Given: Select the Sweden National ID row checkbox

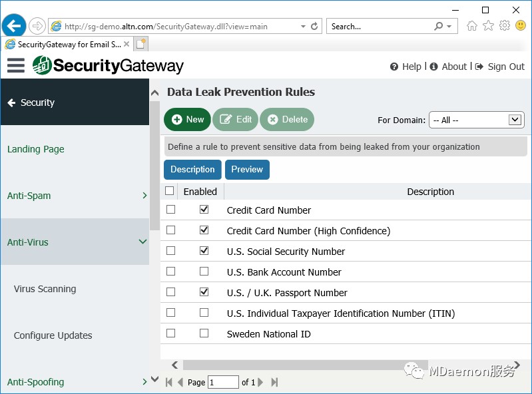Looking at the screenshot, I should click(x=170, y=333).
